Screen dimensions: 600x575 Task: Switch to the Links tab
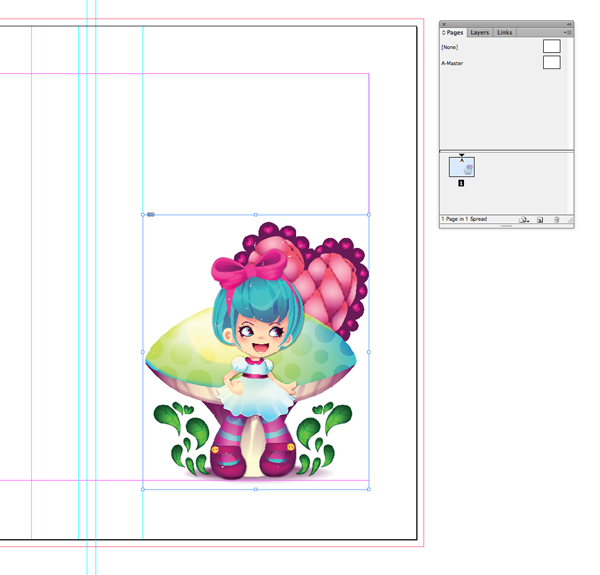504,33
